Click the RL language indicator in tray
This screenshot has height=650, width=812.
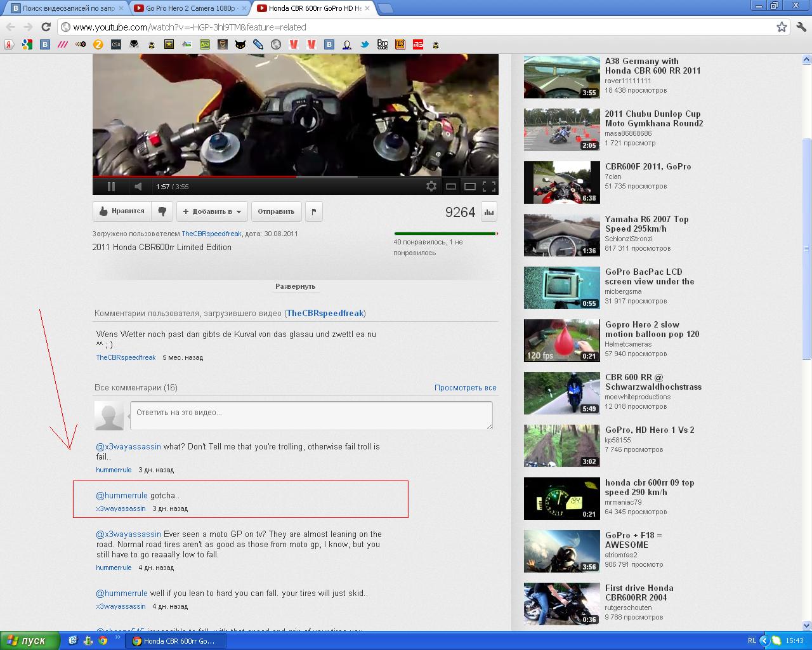[x=752, y=641]
